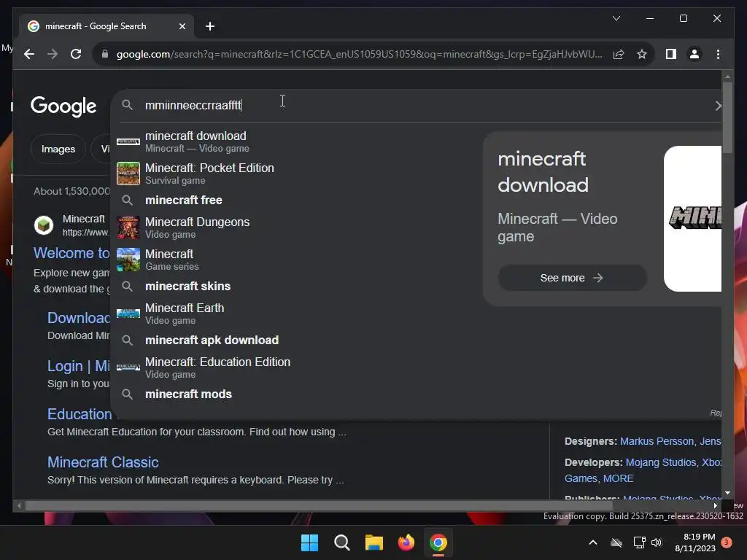Viewport: 747px width, 560px height.
Task: Go back with Chrome's back arrow
Action: [29, 54]
